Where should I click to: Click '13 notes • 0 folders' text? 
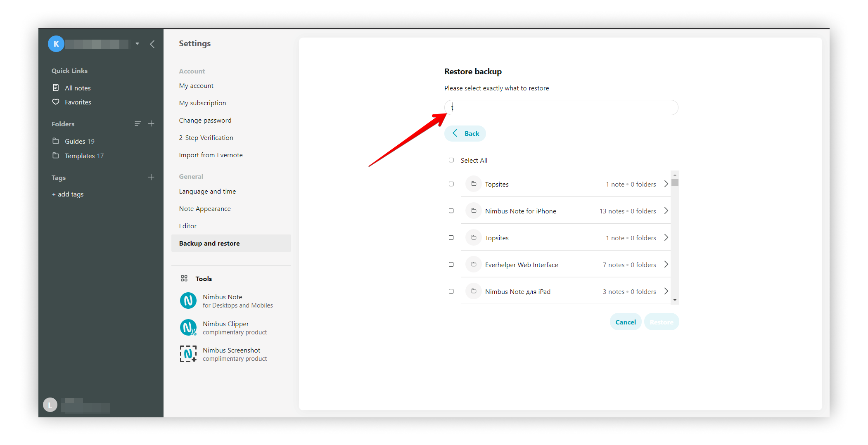tap(628, 211)
